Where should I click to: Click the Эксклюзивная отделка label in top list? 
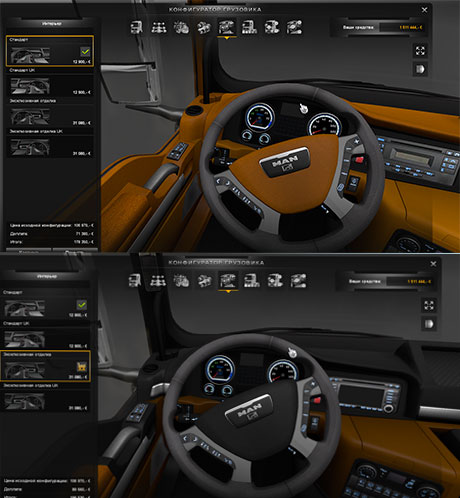coord(33,101)
